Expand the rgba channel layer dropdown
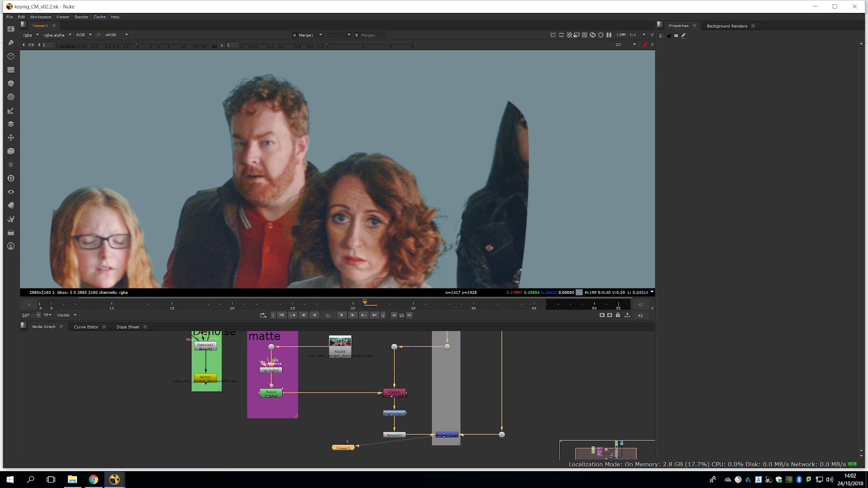This screenshot has width=868, height=488. click(30, 35)
